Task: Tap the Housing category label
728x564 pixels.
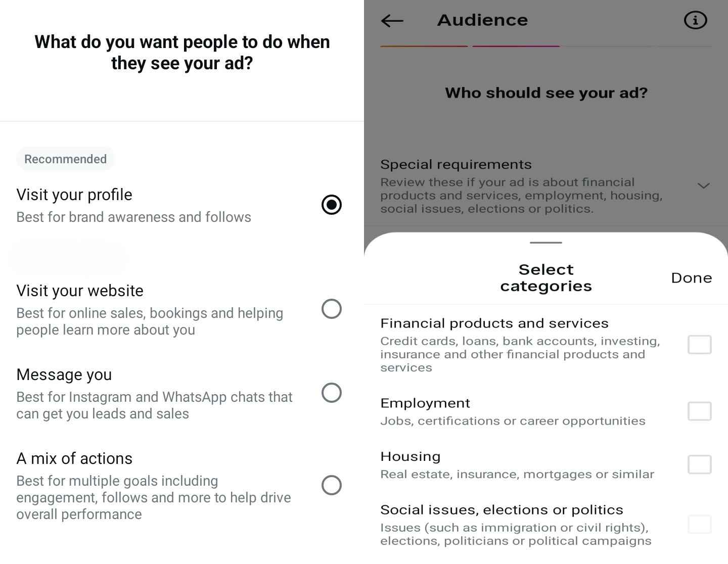Action: pos(411,456)
